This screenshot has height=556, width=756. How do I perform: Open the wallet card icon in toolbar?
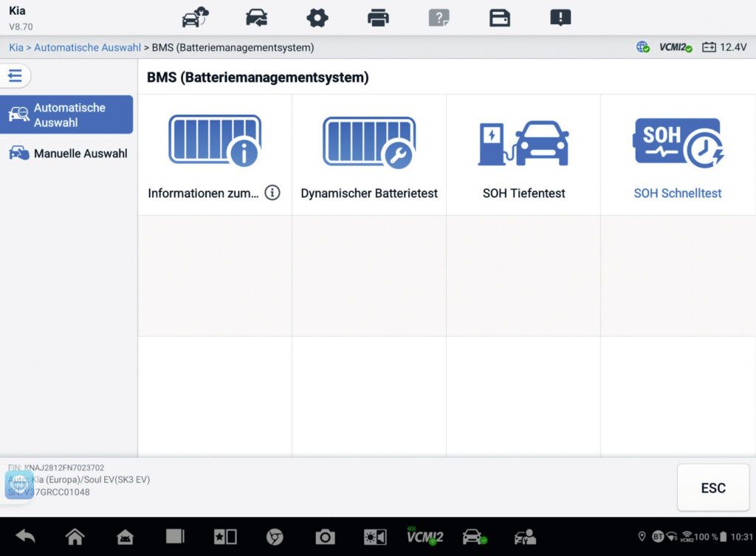point(500,18)
